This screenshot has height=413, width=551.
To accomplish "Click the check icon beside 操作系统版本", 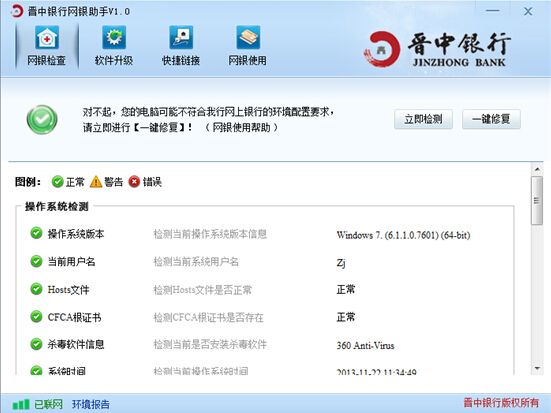I will [36, 233].
